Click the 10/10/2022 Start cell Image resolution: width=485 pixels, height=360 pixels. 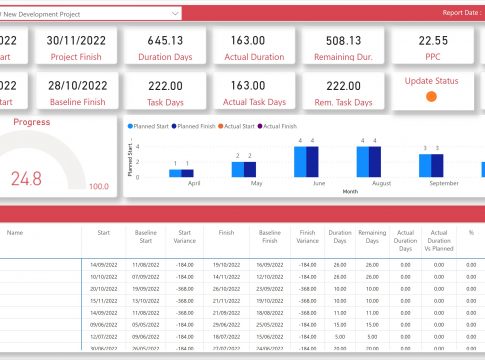pyautogui.click(x=104, y=277)
